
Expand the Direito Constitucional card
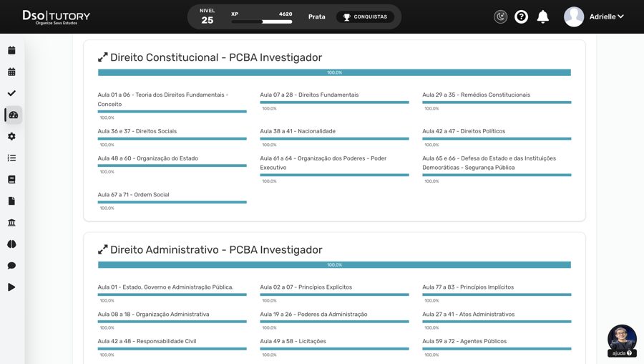(x=102, y=57)
